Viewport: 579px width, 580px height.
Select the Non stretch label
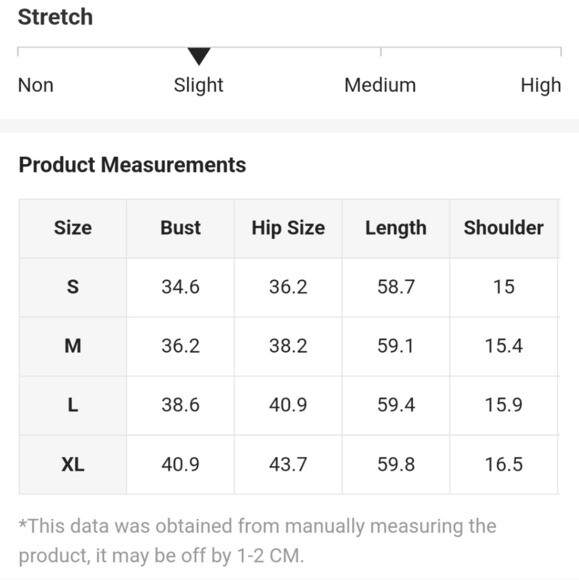(x=36, y=85)
